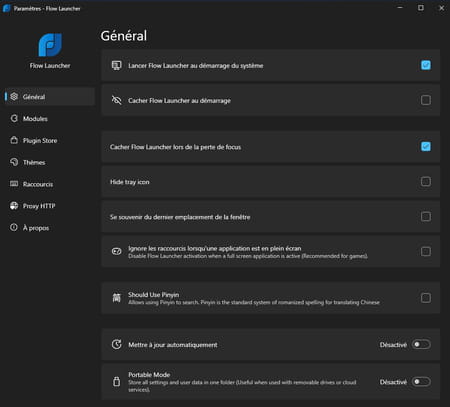450x407 pixels.
Task: Click the Flow Launcher logo in sidebar
Action: [50, 45]
